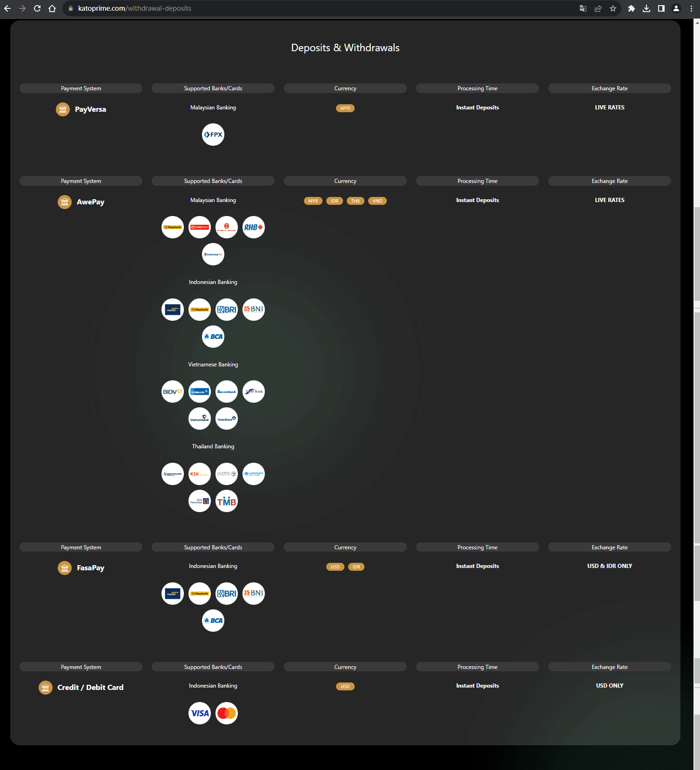Click the Visa card logo
Viewport: 700px width, 770px height.
tap(200, 713)
